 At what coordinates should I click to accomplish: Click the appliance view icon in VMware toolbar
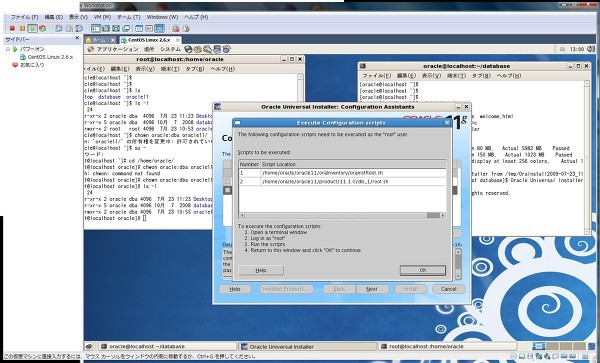(149, 28)
